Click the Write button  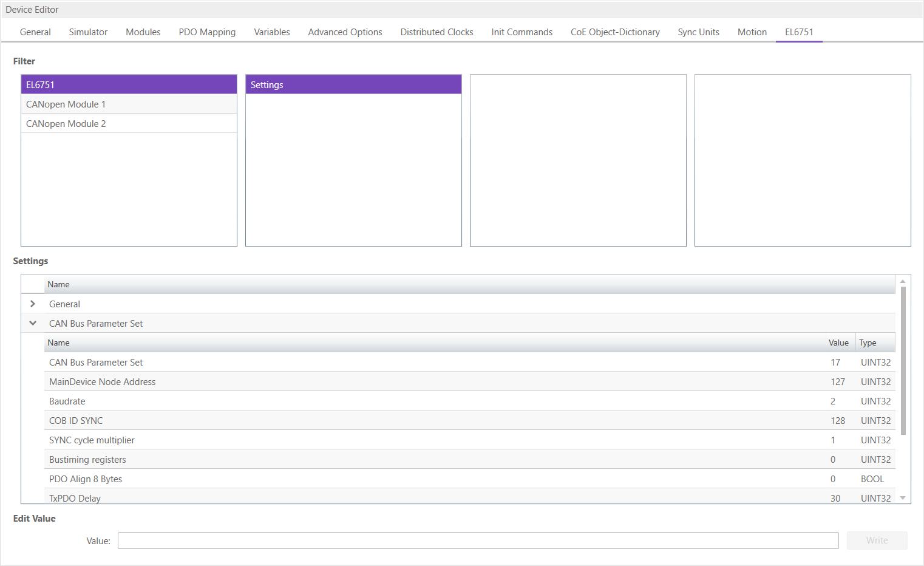(x=877, y=540)
